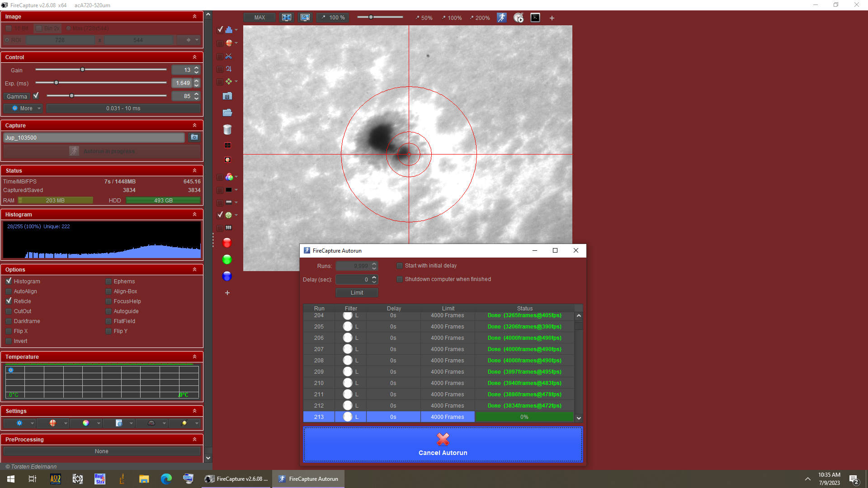Collapse the Histogram panel
The height and width of the screenshot is (488, 868).
[x=194, y=214]
